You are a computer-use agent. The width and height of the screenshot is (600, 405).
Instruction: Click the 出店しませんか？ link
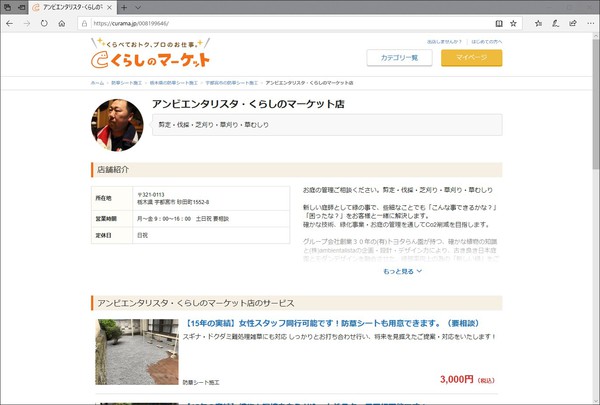pyautogui.click(x=444, y=41)
